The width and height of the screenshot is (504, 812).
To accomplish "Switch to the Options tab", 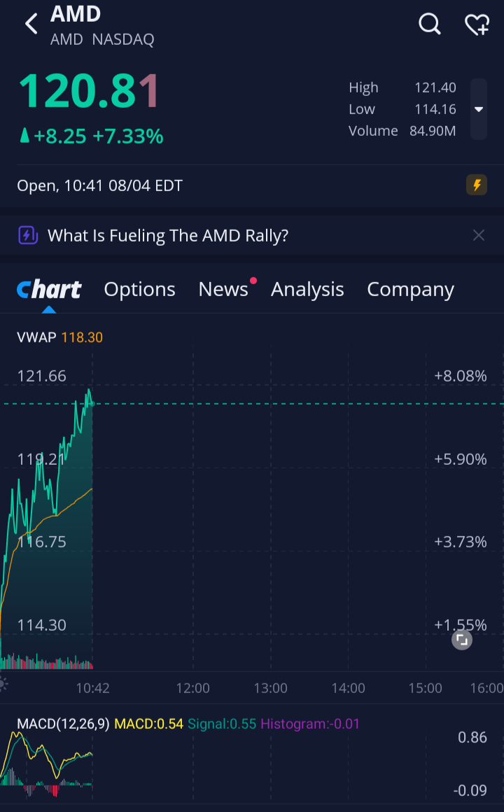I will 139,290.
